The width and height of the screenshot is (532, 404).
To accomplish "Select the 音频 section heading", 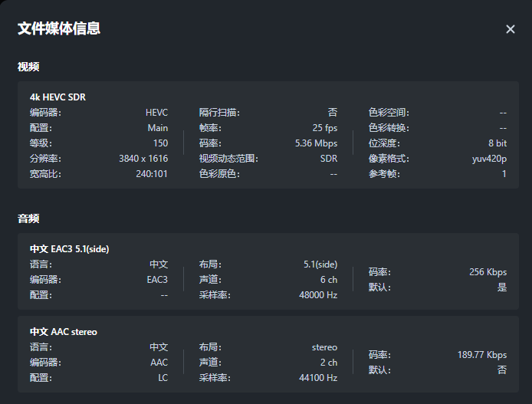I will tap(28, 218).
